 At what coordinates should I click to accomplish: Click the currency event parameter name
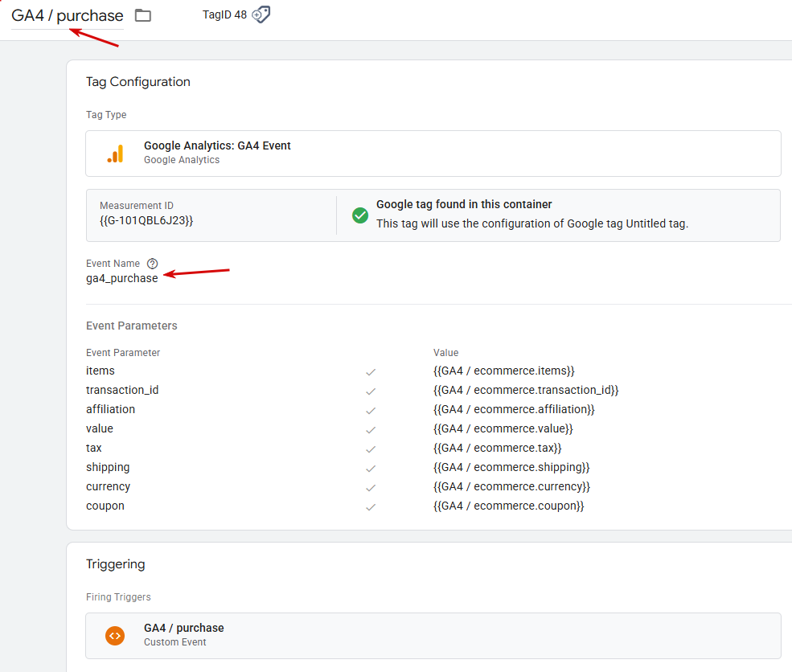(x=108, y=486)
